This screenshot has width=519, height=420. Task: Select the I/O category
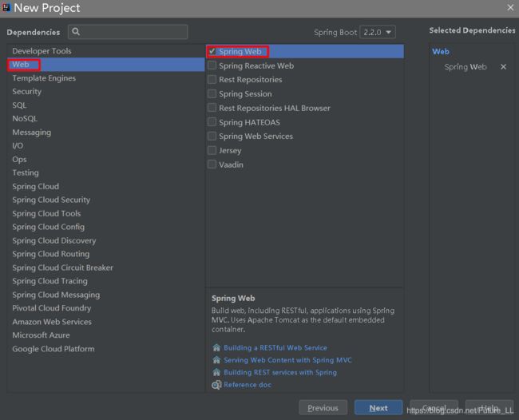106,145
